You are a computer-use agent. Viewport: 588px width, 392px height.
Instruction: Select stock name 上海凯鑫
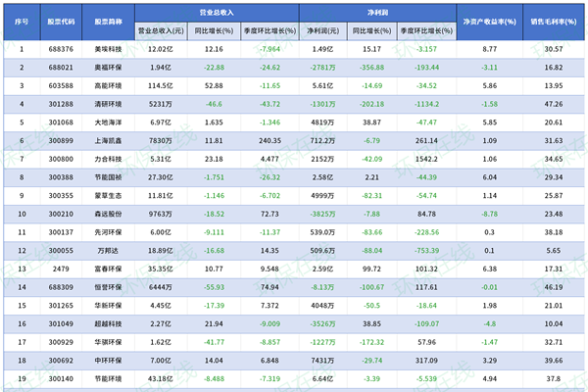pos(109,140)
